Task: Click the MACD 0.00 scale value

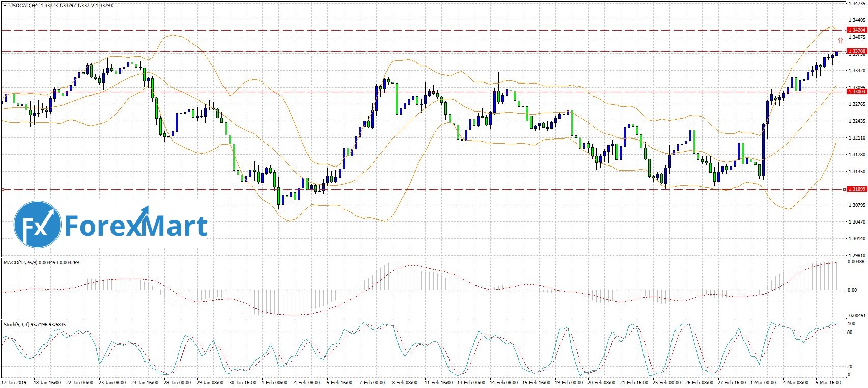Action: tap(851, 290)
